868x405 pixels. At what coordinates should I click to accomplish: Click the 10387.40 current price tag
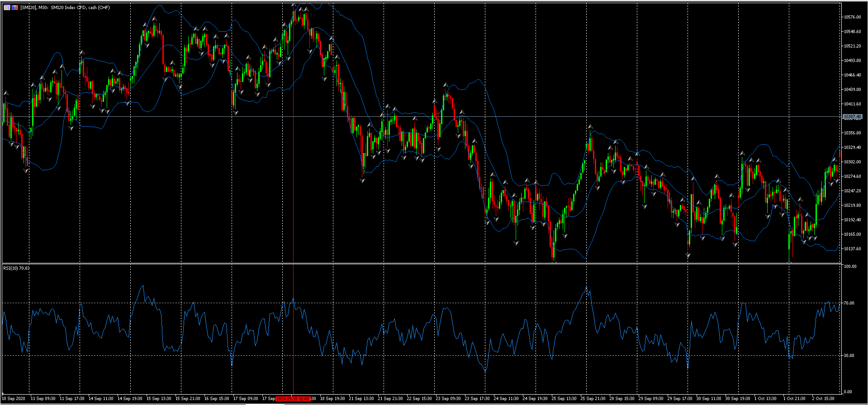(853, 117)
